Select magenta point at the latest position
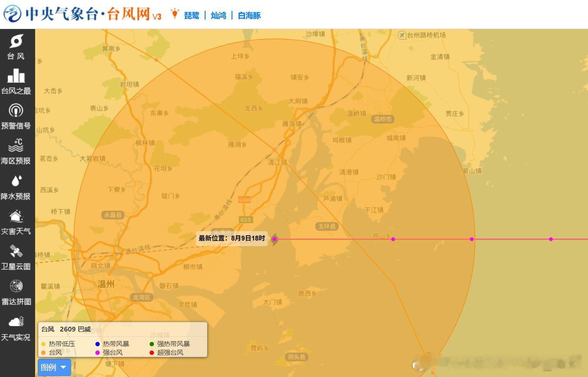 tap(274, 239)
